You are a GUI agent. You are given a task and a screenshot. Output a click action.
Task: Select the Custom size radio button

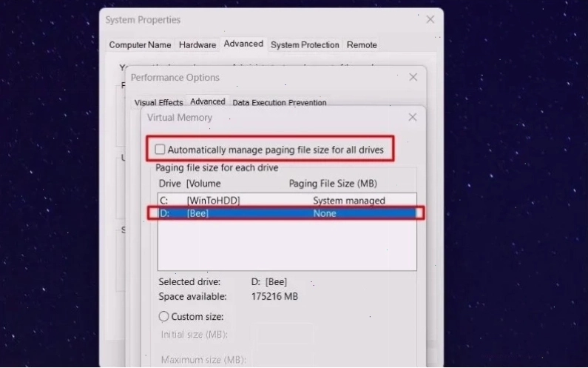tap(163, 317)
